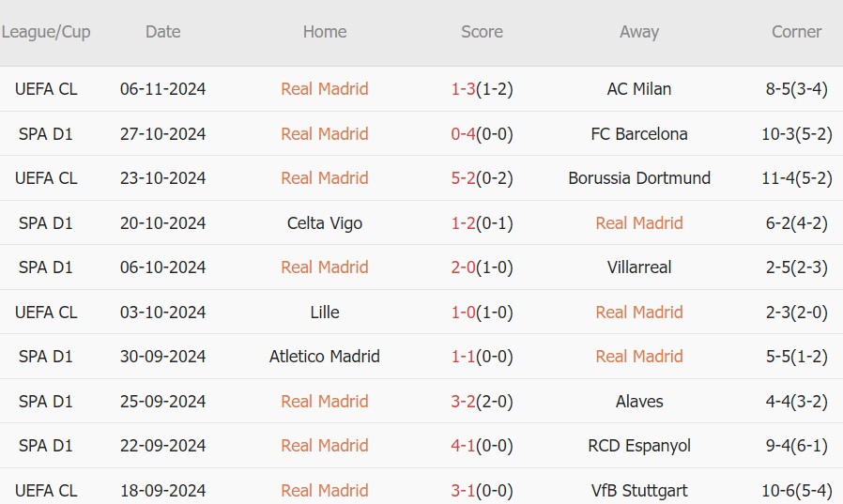Select Borussia Dortmund in the Away column

pos(639,178)
